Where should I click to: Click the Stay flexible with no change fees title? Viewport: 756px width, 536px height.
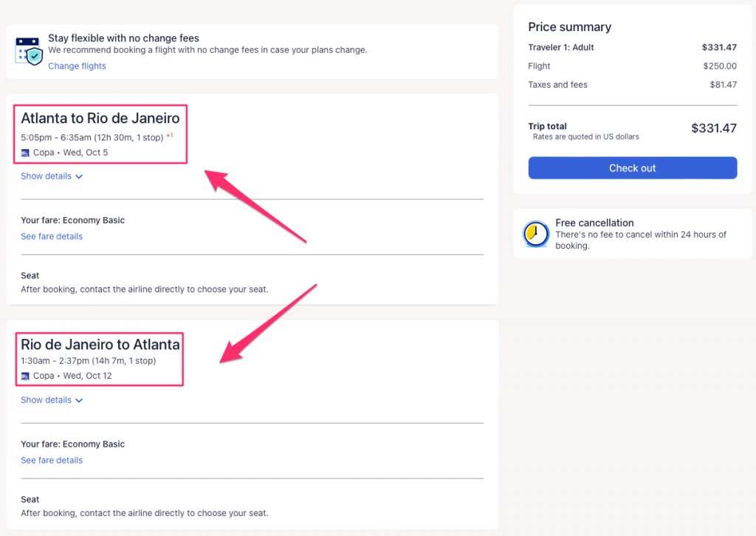click(123, 38)
